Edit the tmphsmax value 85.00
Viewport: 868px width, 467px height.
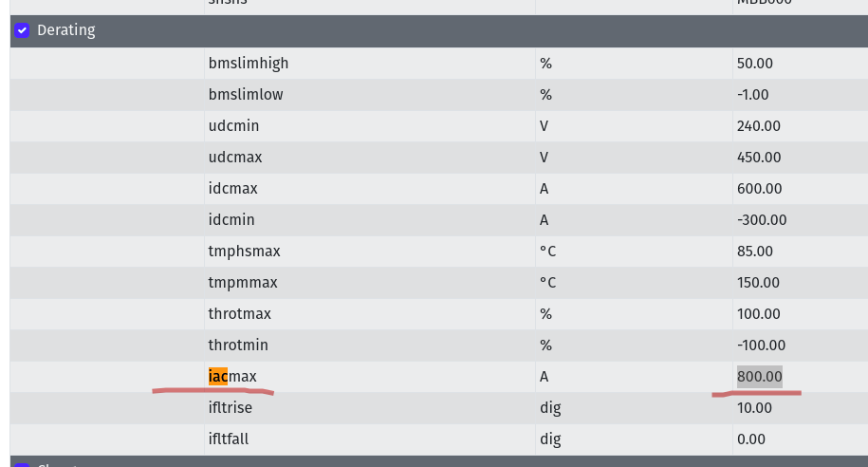coord(755,252)
